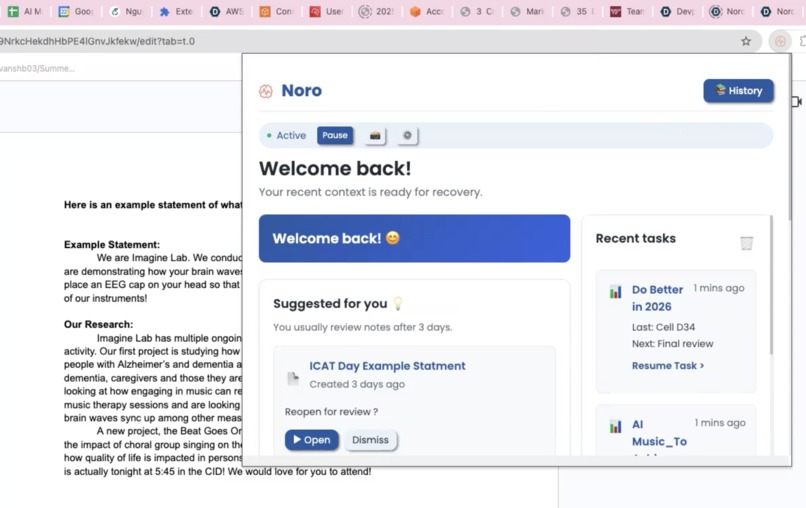The image size is (806, 508).
Task: Switch to the Con browser tab
Action: (x=277, y=11)
